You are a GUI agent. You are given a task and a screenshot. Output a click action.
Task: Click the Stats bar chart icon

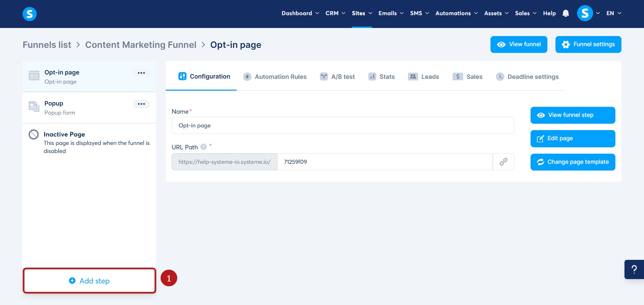point(372,77)
